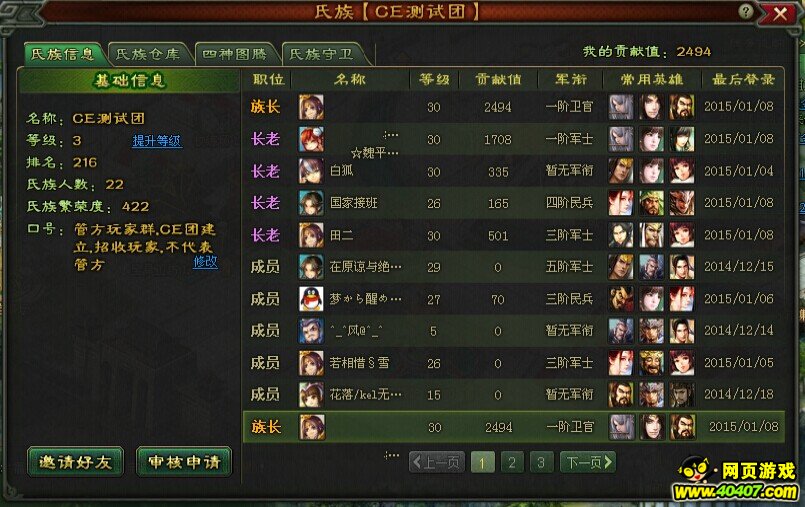Open the 氏族守卫 tab

click(x=321, y=54)
